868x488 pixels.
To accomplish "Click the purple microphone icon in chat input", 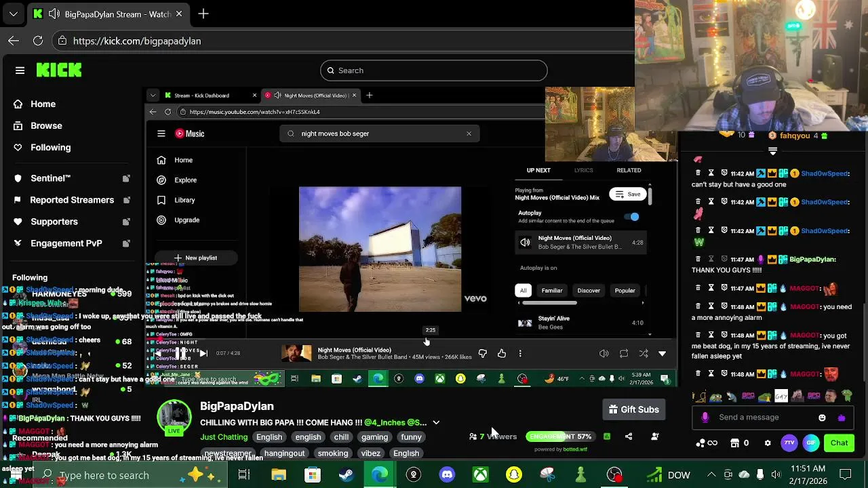I will point(705,418).
